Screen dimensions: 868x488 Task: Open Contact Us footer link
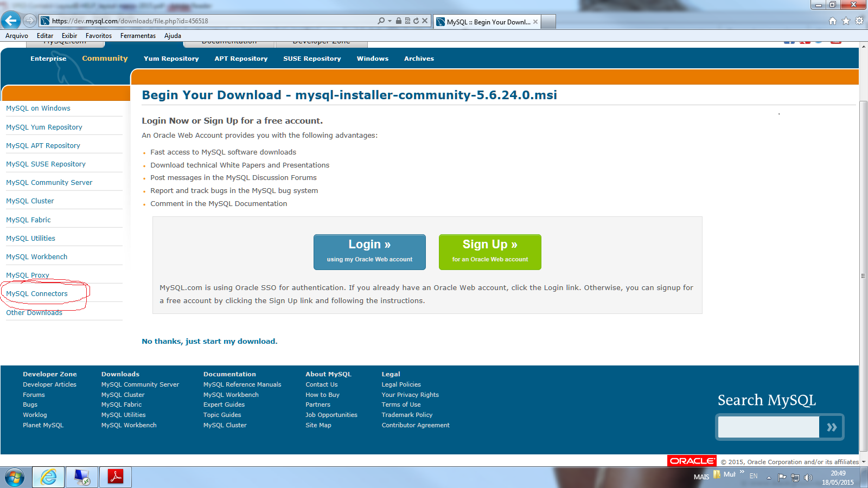[x=321, y=385]
